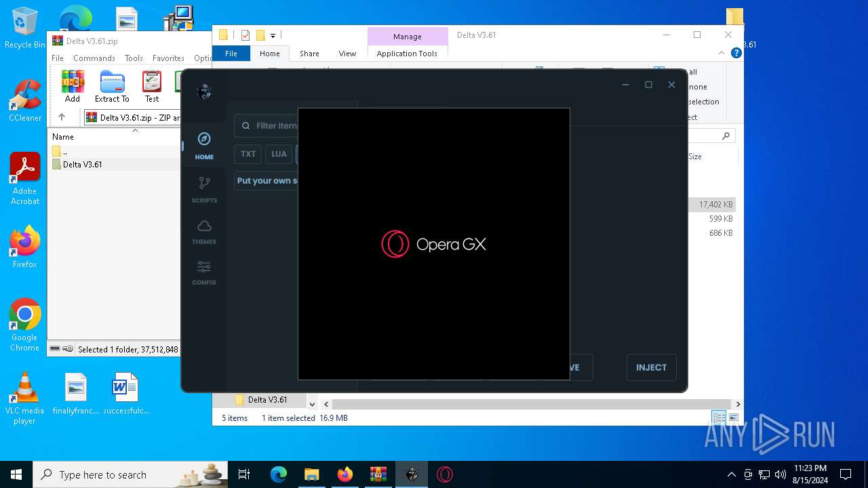This screenshot has width=868, height=488.
Task: Select Delta V3.61 in Explorer navigation tree
Action: pos(267,400)
